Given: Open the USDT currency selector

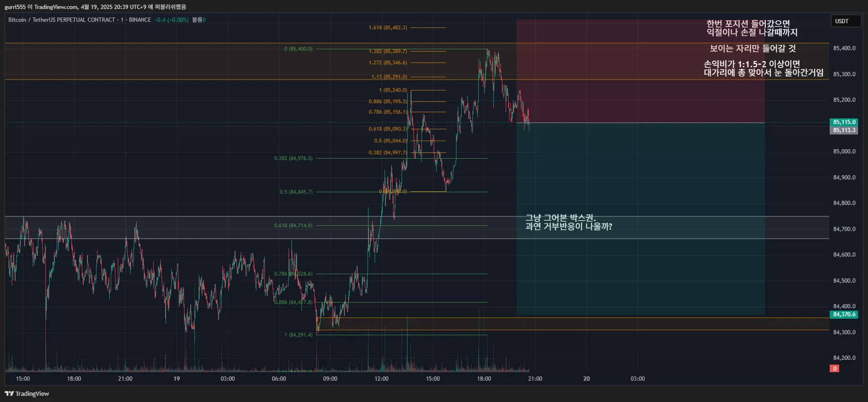Looking at the screenshot, I should pos(846,21).
